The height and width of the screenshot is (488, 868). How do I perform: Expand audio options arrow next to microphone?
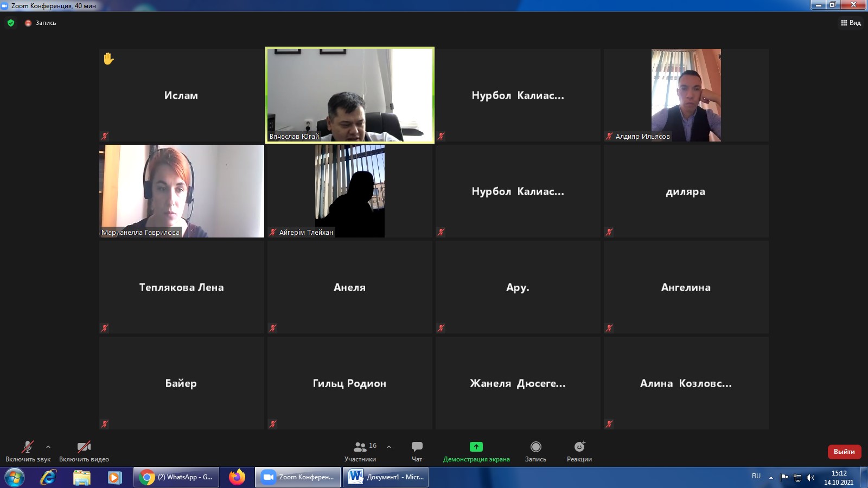pos(48,447)
